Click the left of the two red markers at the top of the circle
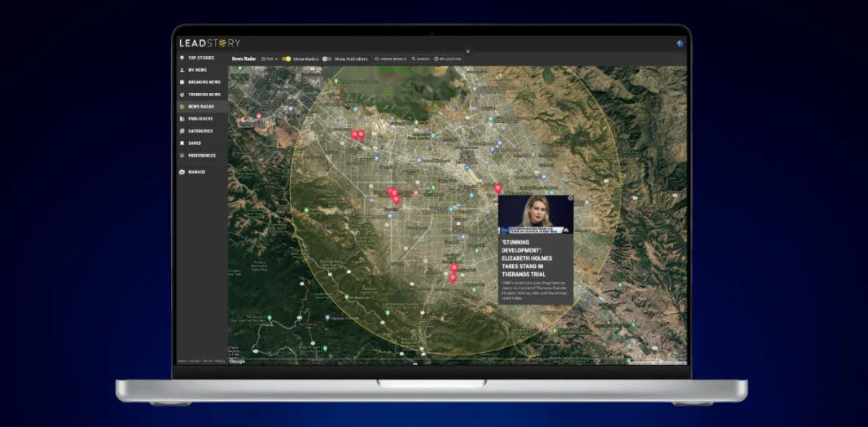 [354, 134]
